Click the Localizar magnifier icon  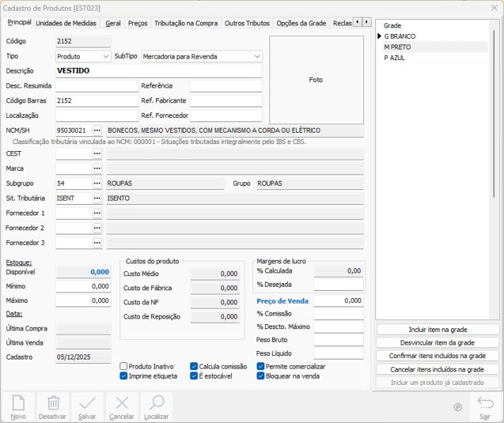tap(156, 403)
